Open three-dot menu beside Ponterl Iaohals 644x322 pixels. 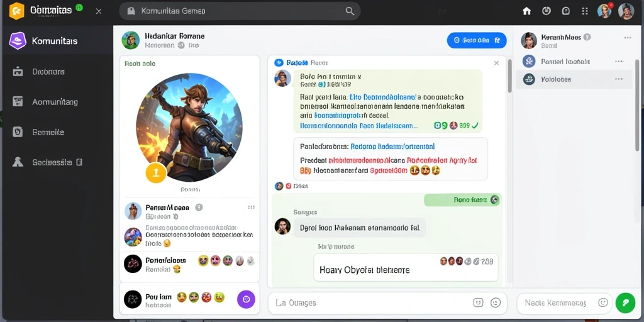[619, 61]
